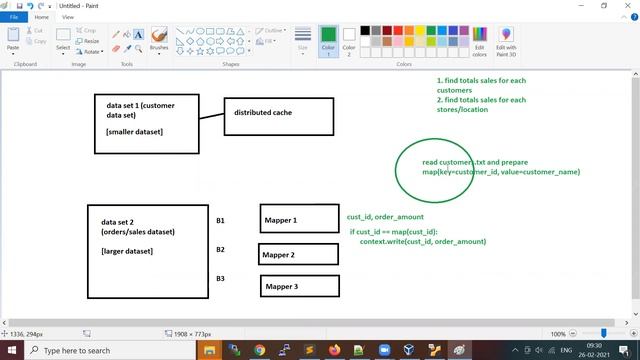Choose the Curve shape
Viewport: 640px width, 360px height.
(x=190, y=31)
